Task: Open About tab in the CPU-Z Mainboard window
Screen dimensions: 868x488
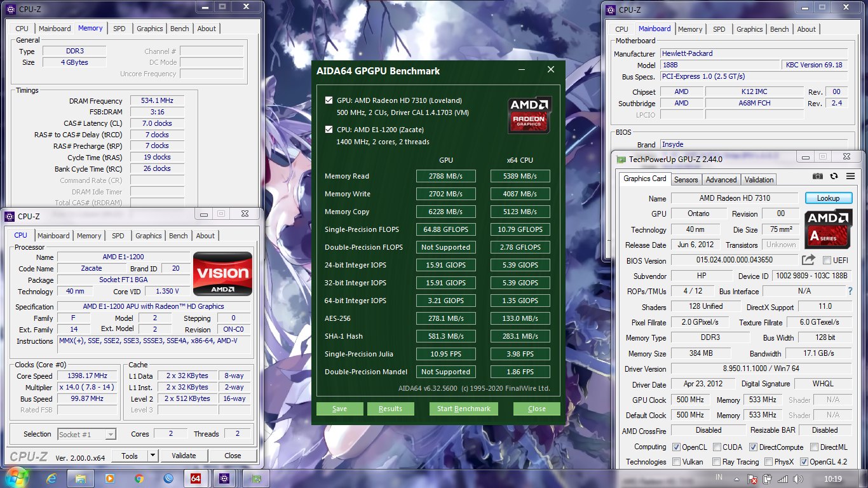Action: [x=806, y=29]
